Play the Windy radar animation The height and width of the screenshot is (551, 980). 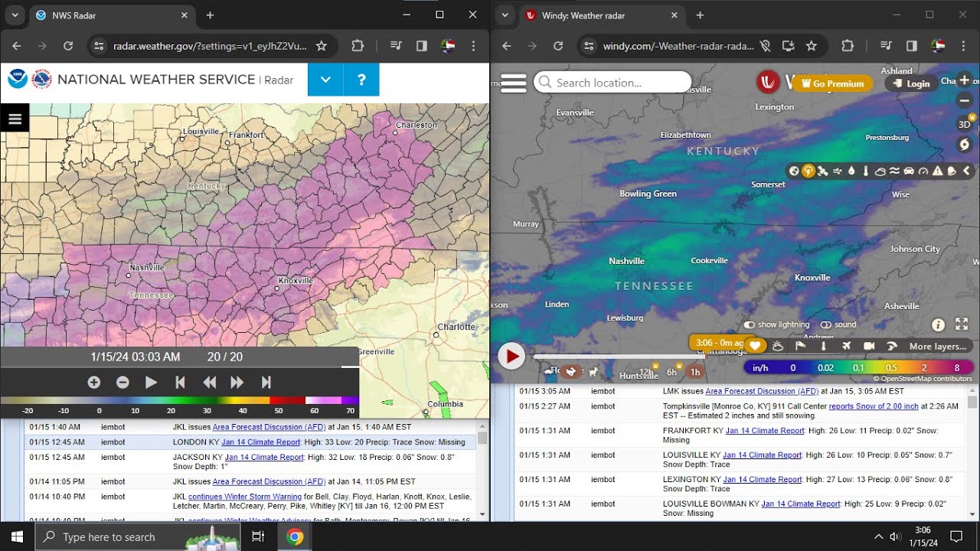(511, 356)
